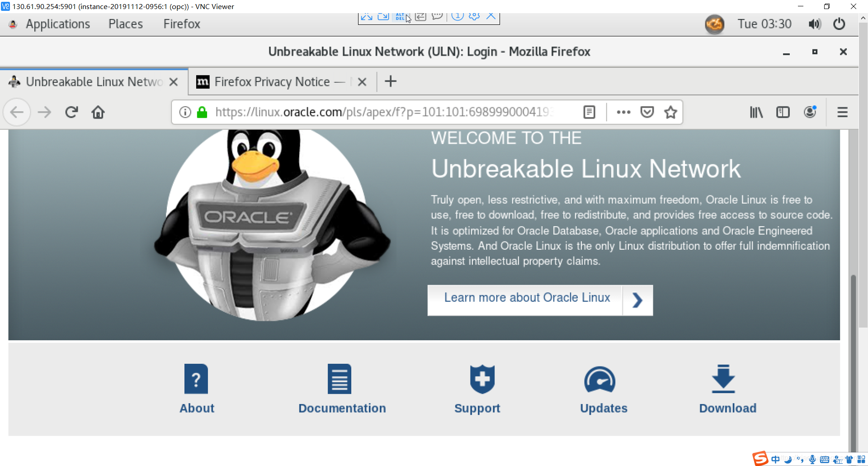Open VNC chat bubble icon

click(x=437, y=17)
